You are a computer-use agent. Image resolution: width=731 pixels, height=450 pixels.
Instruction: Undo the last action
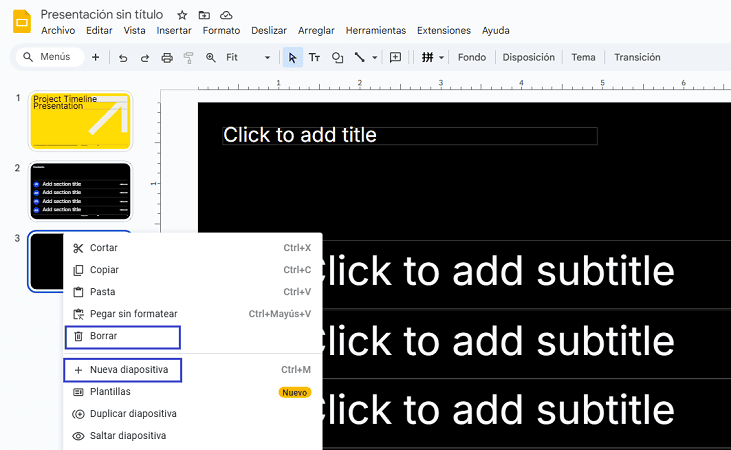(123, 58)
